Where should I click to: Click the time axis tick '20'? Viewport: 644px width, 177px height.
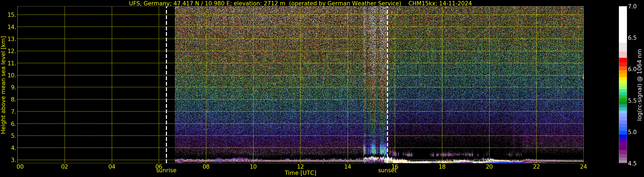tap(489, 167)
